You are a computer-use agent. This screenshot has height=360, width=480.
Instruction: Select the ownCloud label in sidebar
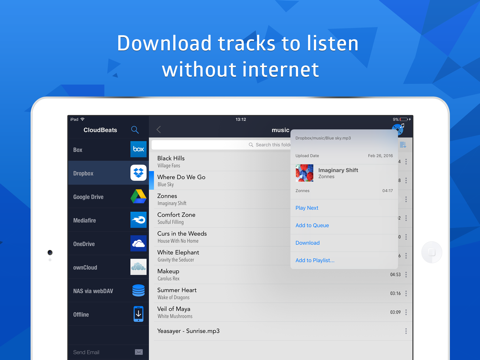(85, 268)
